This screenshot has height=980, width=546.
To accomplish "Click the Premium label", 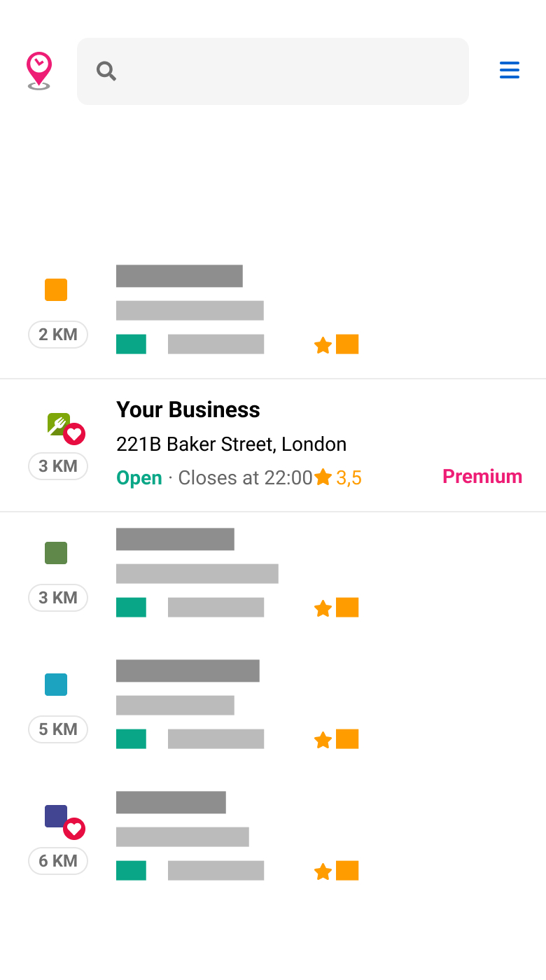I will click(x=482, y=477).
